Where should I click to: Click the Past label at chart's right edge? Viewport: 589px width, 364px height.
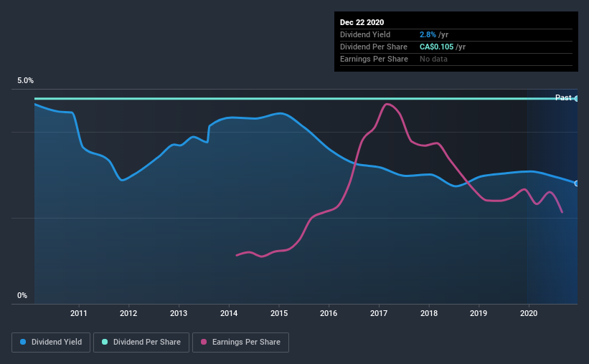pos(563,97)
